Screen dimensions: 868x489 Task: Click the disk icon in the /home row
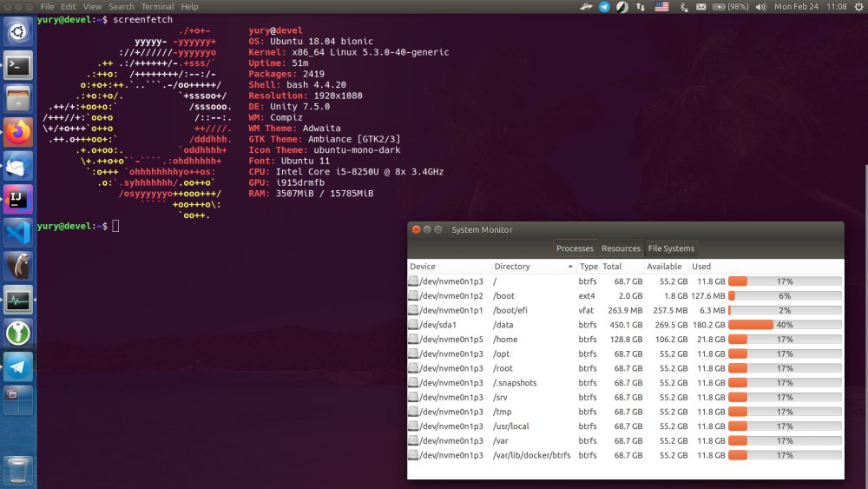point(413,340)
